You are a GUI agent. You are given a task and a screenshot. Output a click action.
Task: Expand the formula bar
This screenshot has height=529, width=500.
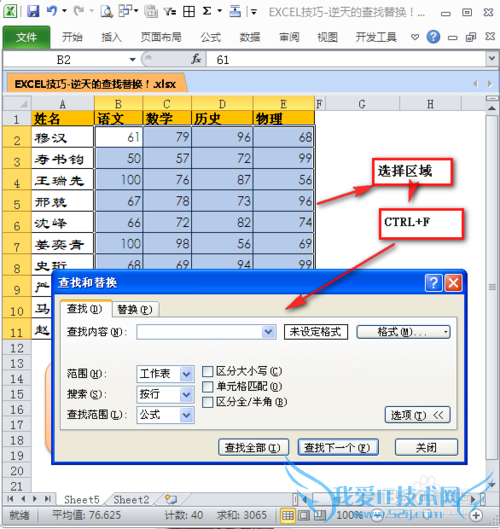pyautogui.click(x=492, y=59)
